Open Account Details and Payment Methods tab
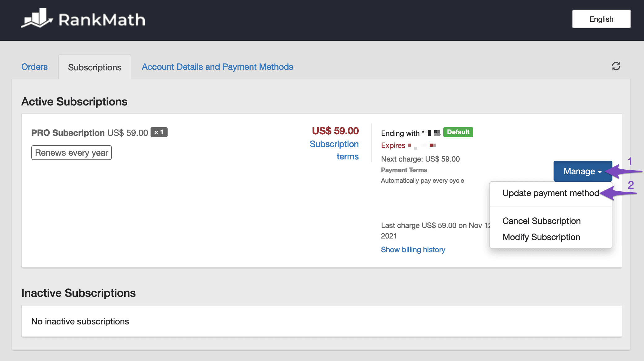Viewport: 644px width, 361px height. 217,67
